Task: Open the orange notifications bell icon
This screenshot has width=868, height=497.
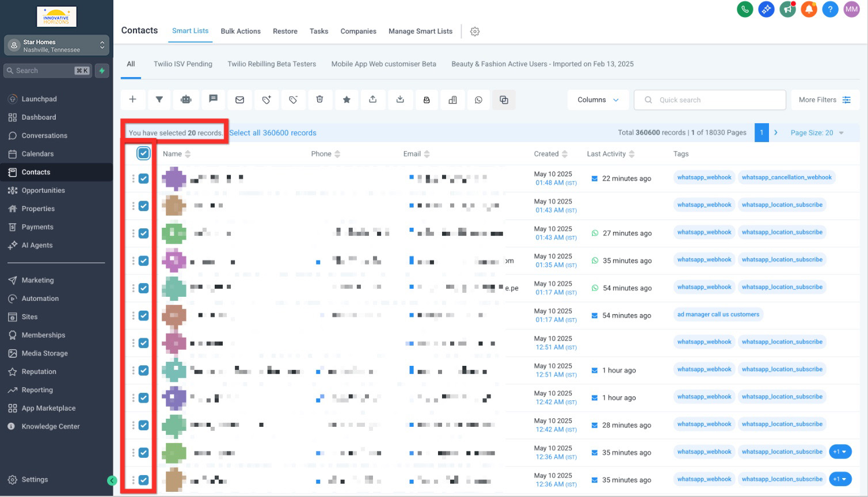Action: pyautogui.click(x=809, y=9)
